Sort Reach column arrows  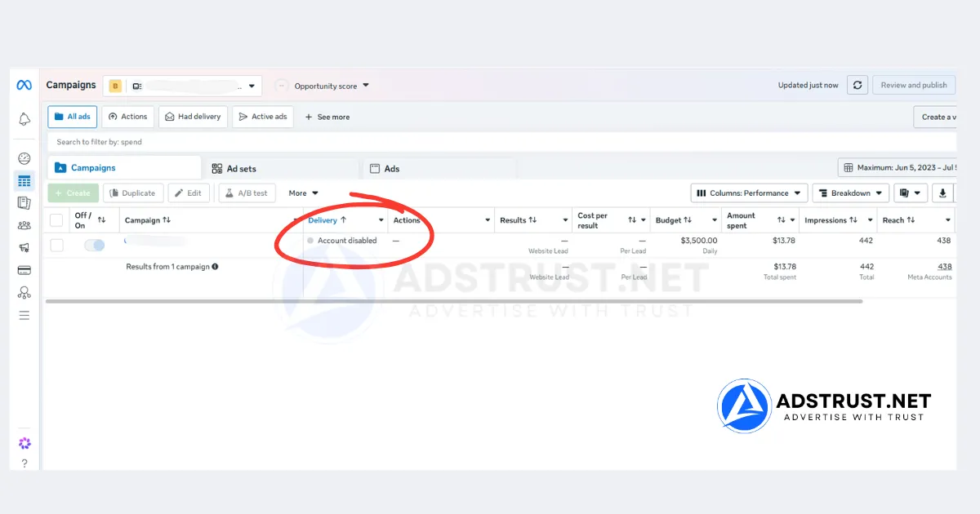click(x=911, y=220)
